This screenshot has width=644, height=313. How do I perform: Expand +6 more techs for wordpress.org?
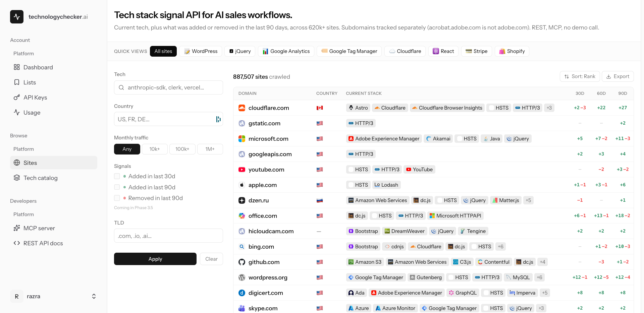[539, 277]
